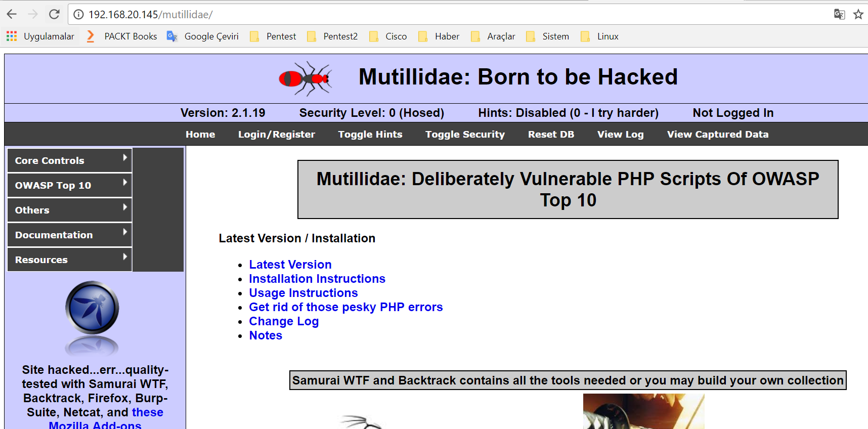Viewport: 868px width, 429px height.
Task: Open the Sistem bookmark folder
Action: 548,36
